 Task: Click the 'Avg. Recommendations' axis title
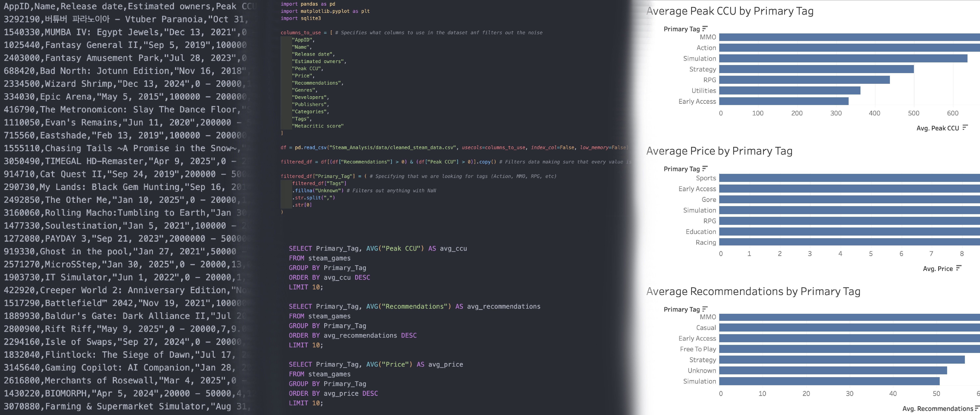click(937, 409)
